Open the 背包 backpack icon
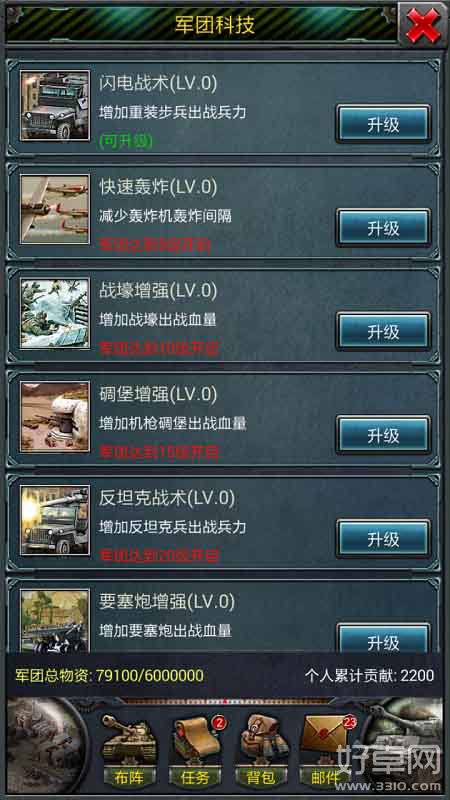Screen dimensions: 450x800 pos(261,749)
